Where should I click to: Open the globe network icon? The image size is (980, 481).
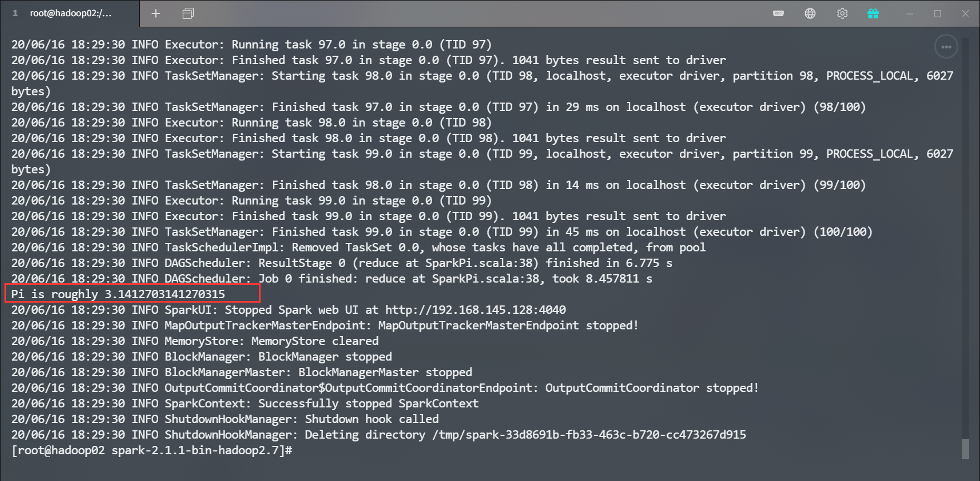[810, 13]
